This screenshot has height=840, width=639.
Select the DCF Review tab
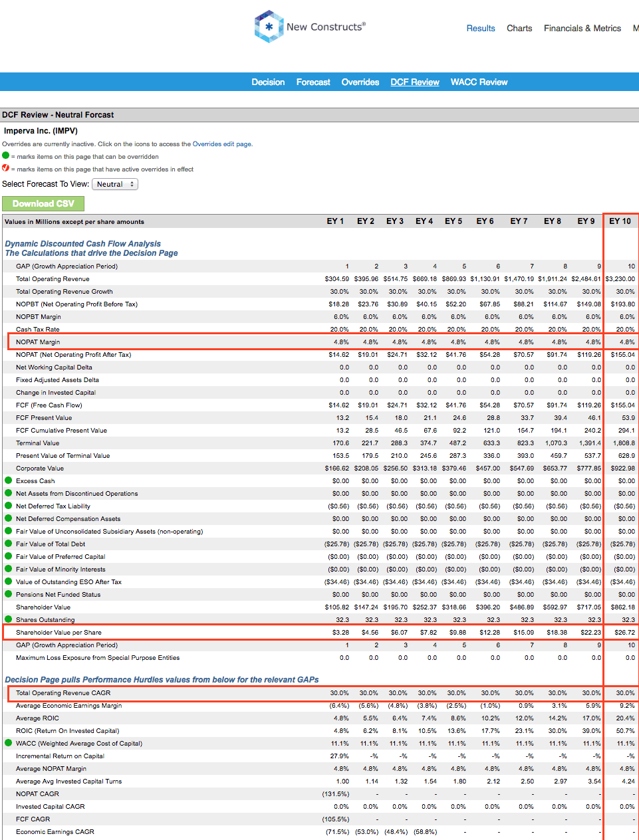415,82
